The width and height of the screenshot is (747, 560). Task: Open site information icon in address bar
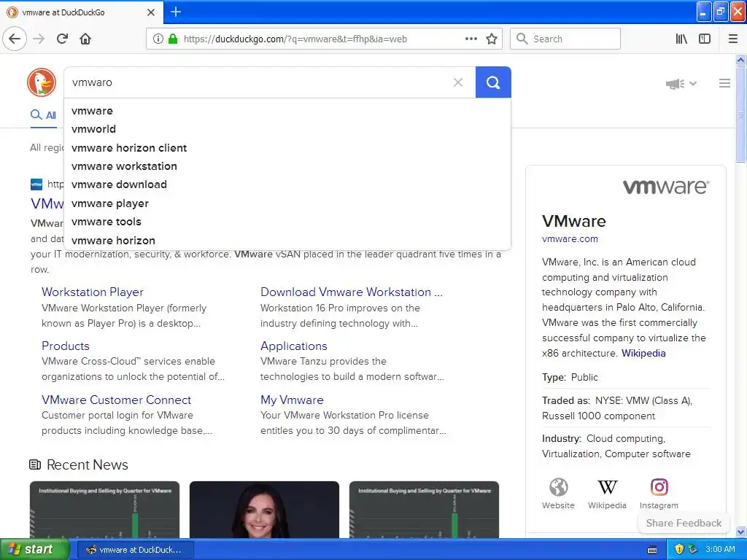click(x=158, y=39)
